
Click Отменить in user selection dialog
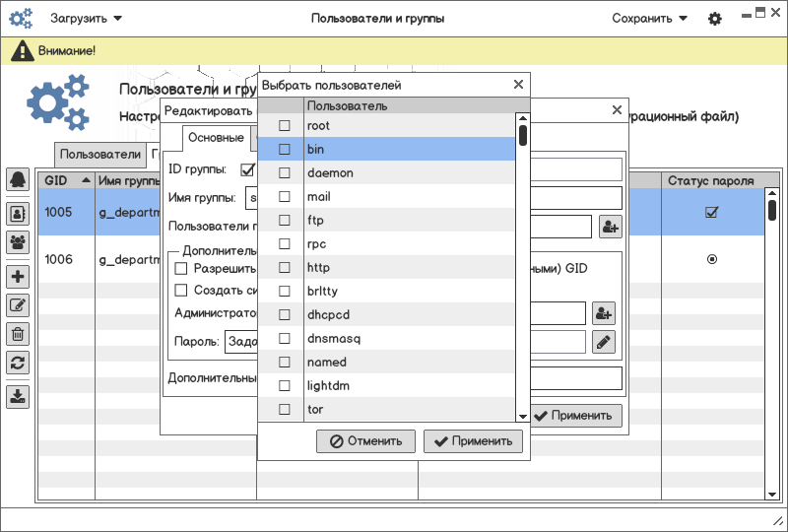pos(365,441)
